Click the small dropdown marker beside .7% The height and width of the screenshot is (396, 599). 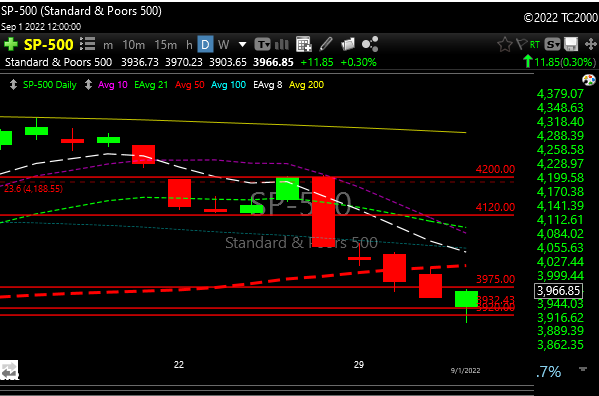[x=583, y=369]
